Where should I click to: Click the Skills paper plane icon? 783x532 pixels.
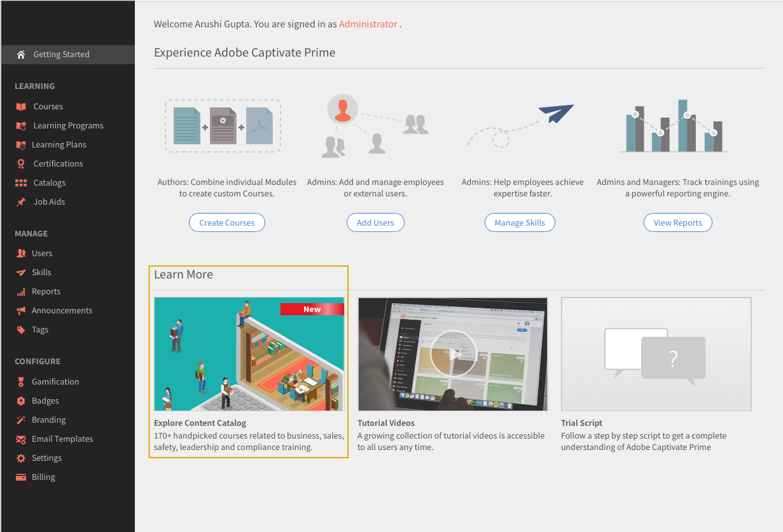point(21,273)
